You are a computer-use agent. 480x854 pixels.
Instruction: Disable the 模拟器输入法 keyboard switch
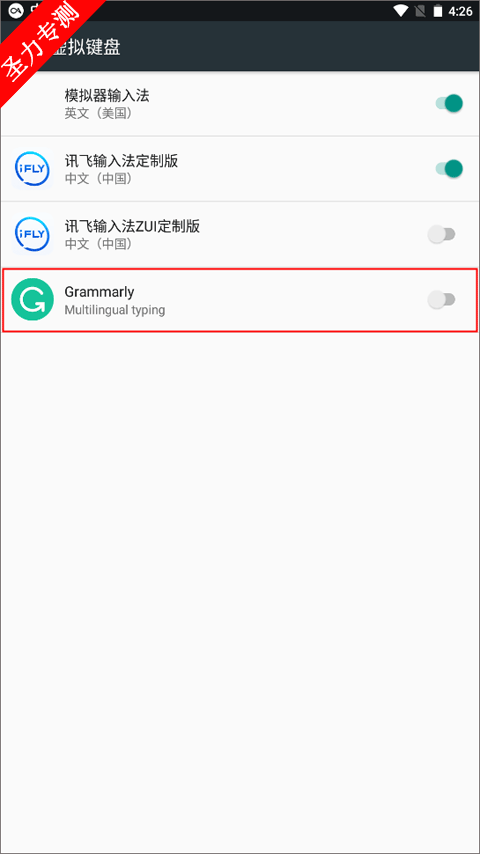pyautogui.click(x=449, y=103)
